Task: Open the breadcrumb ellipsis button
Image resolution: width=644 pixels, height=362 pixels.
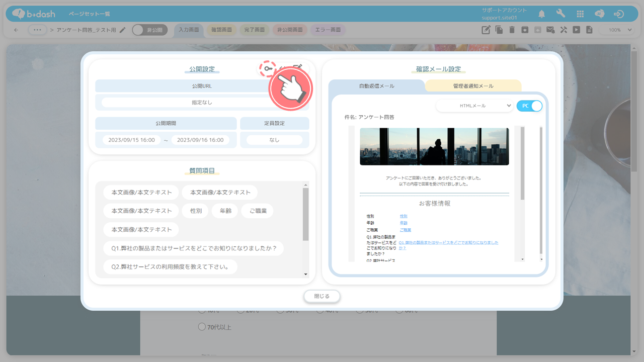Action: click(x=37, y=30)
